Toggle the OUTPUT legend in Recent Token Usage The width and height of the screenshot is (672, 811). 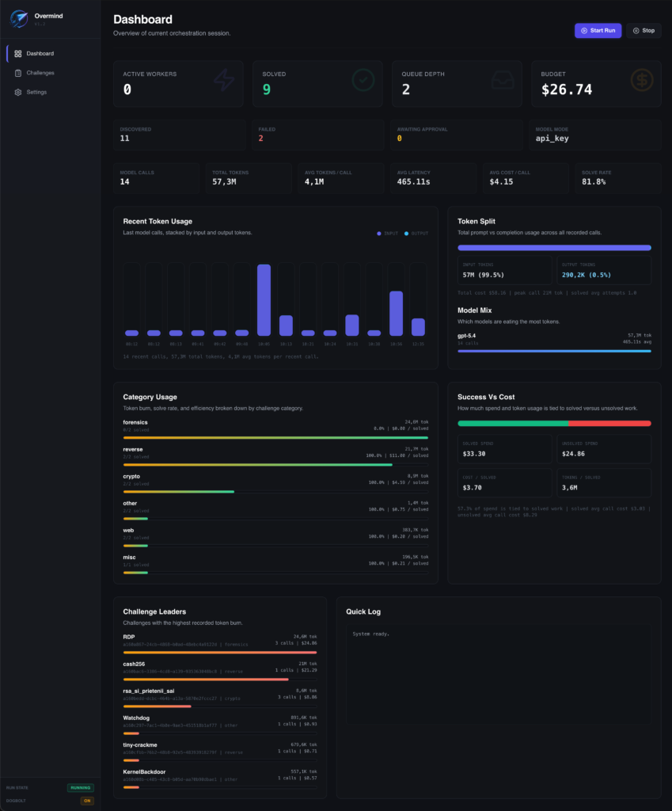click(x=416, y=234)
